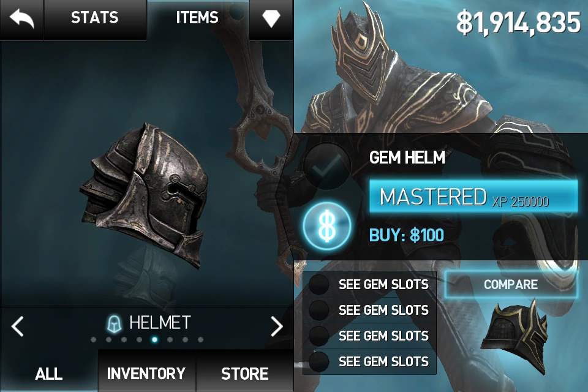Go to next item category arrow
Viewport: 588px width, 392px height.
tap(277, 326)
